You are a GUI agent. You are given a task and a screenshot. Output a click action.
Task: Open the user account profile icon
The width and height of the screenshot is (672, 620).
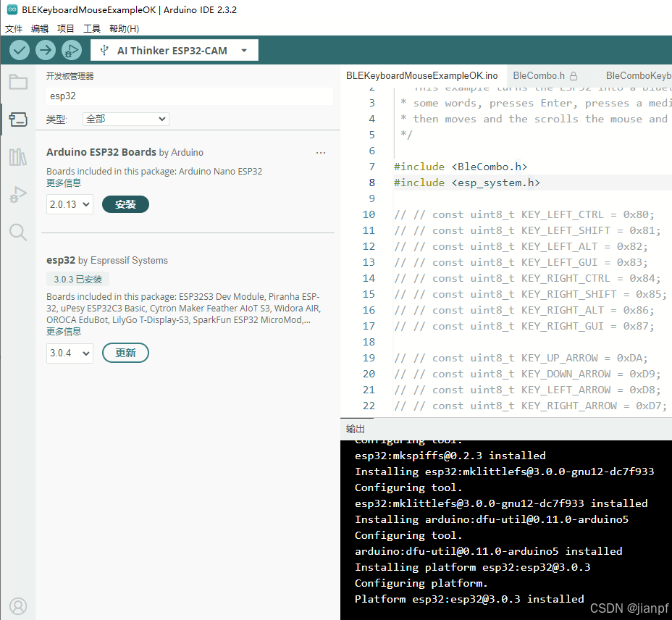click(x=18, y=606)
